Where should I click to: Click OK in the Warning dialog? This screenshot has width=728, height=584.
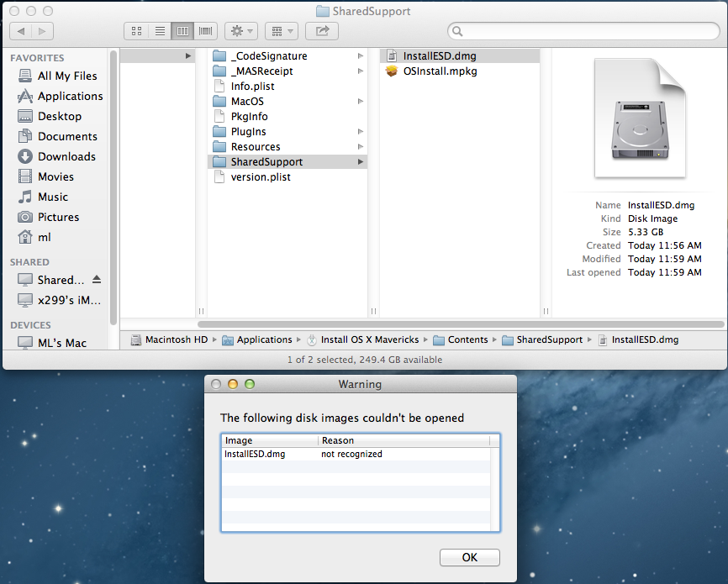point(469,558)
